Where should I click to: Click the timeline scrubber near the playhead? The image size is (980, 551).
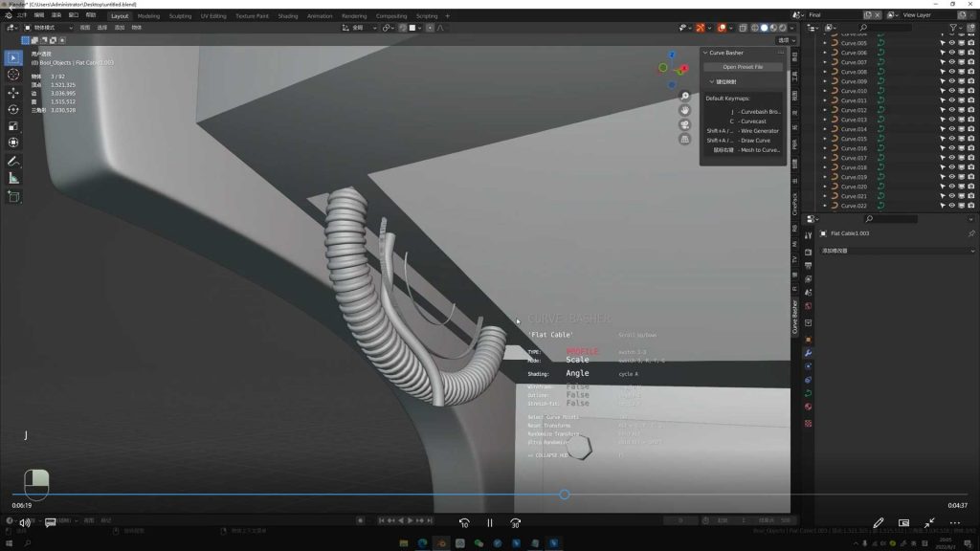coord(564,495)
